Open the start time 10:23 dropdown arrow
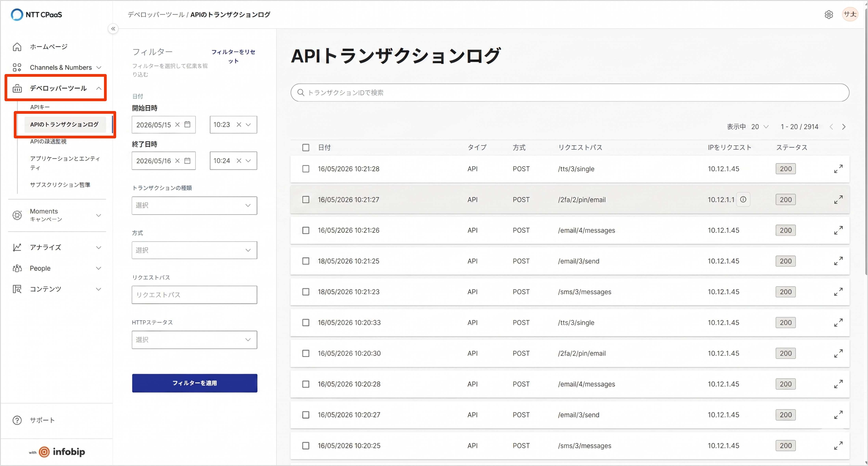Viewport: 868px width, 466px height. pos(248,125)
